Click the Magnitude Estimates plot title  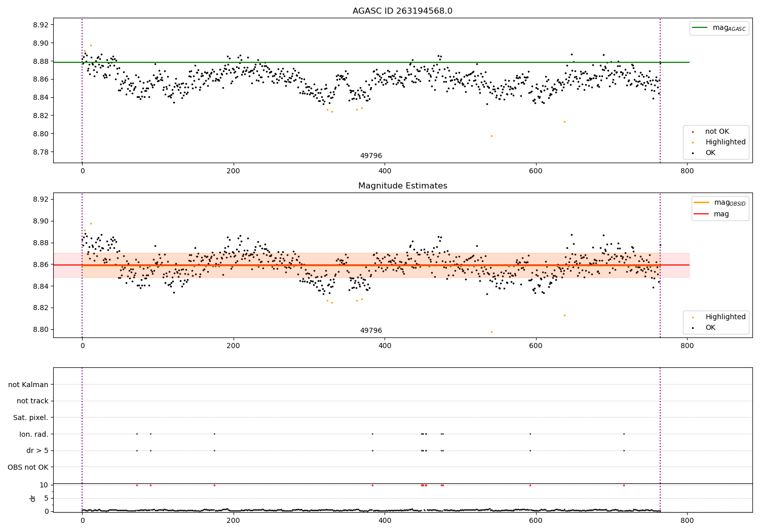tap(402, 186)
